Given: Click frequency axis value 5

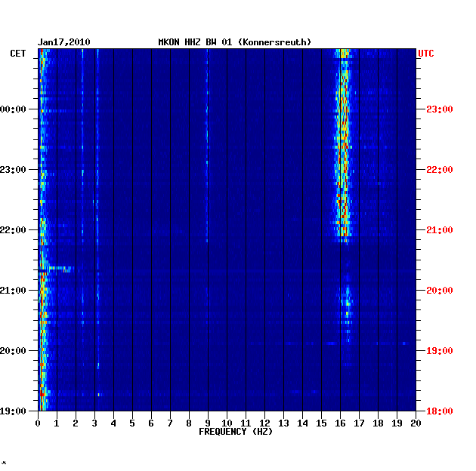Looking at the screenshot, I should (x=132, y=423).
